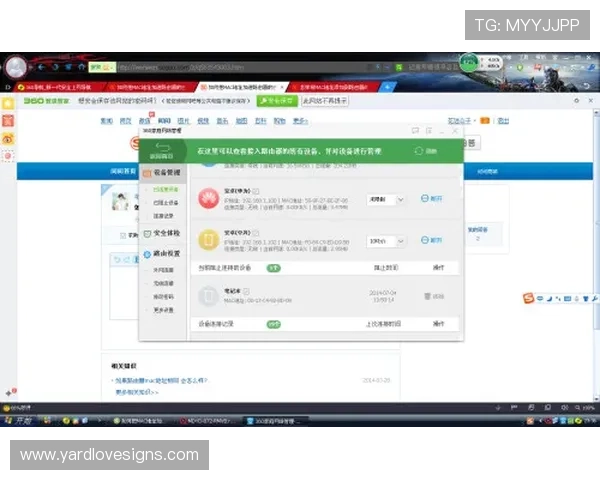Click the 此网站不再提示 button

click(x=325, y=101)
